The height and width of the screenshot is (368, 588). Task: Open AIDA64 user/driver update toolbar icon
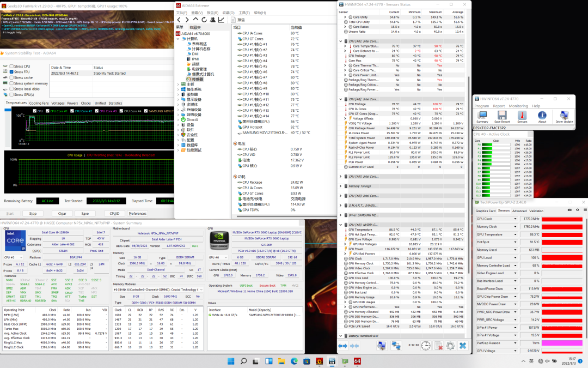click(213, 20)
